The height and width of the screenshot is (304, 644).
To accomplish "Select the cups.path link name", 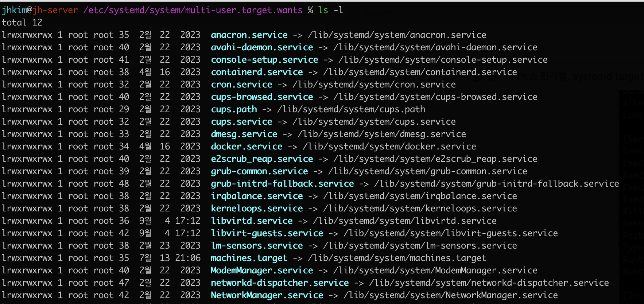I will 234,109.
